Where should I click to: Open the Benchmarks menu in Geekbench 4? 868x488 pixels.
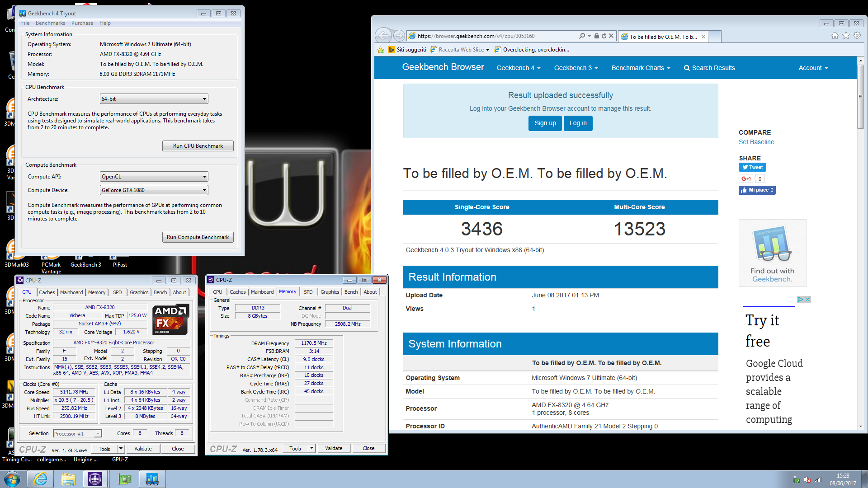click(50, 23)
